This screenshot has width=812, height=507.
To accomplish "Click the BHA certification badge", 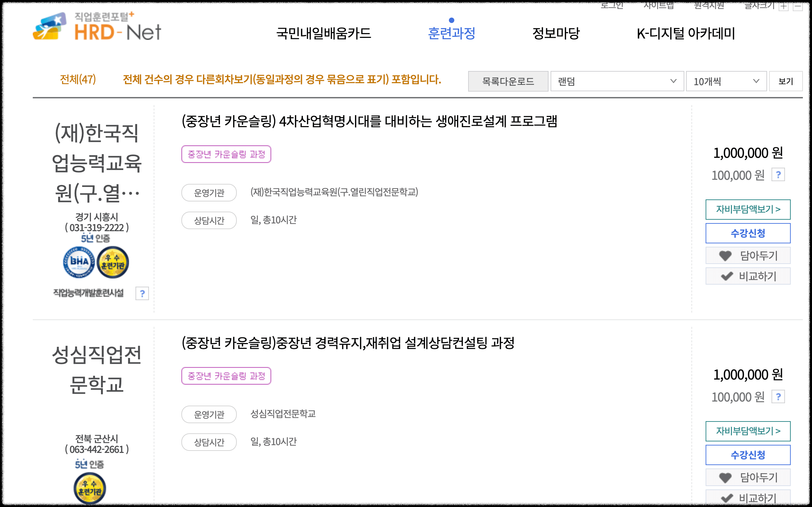I will click(x=79, y=262).
